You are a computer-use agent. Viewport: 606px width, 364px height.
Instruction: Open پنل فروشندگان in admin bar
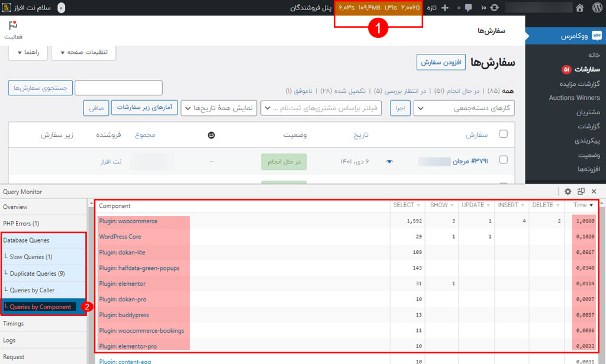[x=311, y=8]
